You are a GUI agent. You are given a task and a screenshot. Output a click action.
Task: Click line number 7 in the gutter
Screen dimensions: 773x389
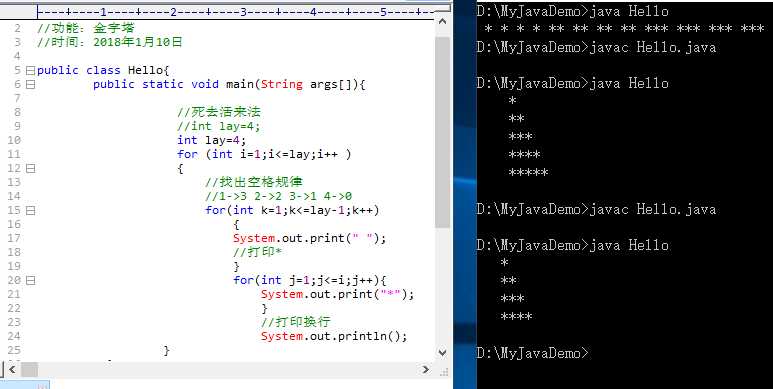pyautogui.click(x=18, y=98)
